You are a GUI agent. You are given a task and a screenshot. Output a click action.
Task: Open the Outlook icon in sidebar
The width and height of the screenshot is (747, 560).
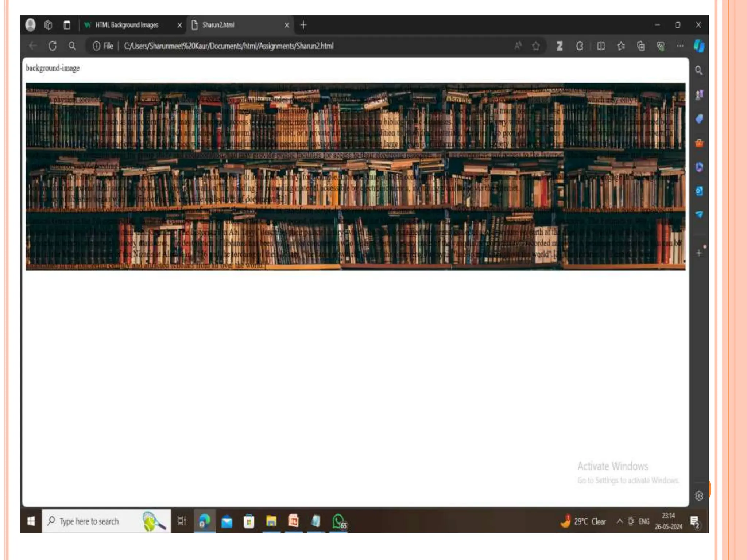point(699,191)
